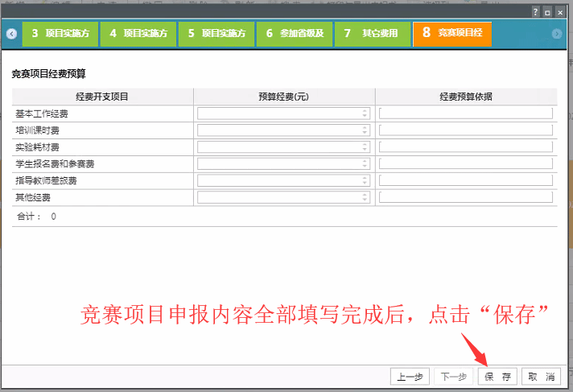
Task: Click the 保存 button
Action: pos(497,377)
